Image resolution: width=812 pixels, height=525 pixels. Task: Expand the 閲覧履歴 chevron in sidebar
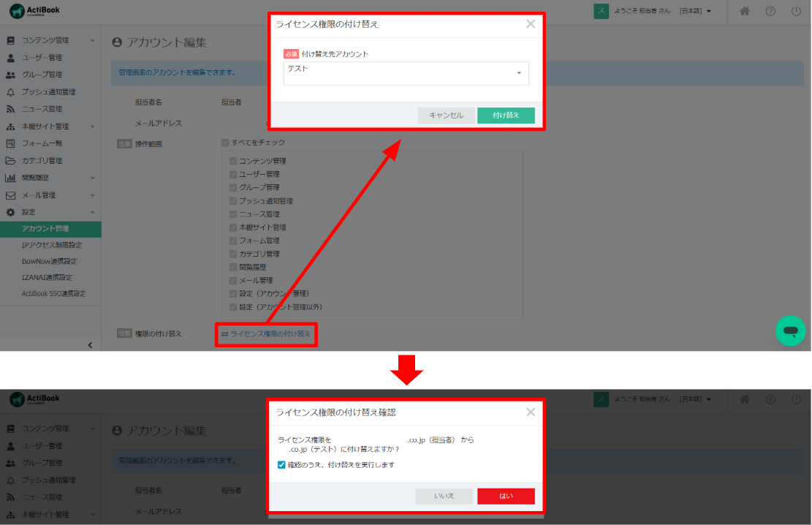(x=93, y=178)
